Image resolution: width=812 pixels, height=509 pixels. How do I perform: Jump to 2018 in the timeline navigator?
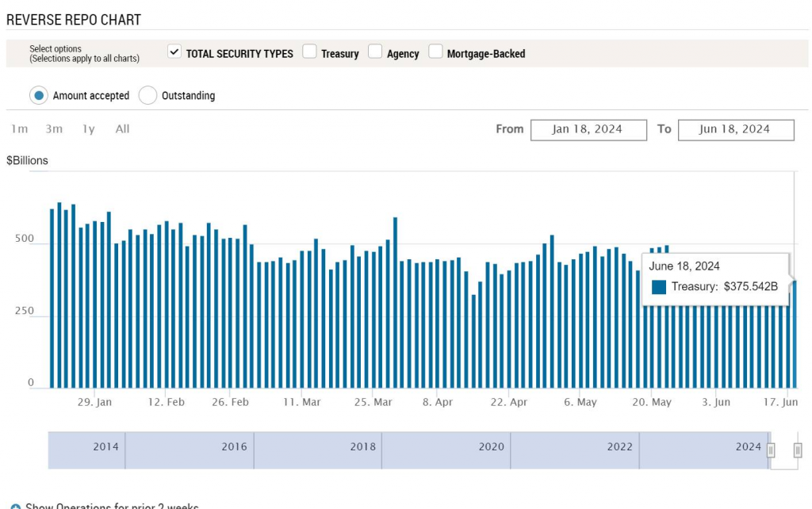(362, 447)
